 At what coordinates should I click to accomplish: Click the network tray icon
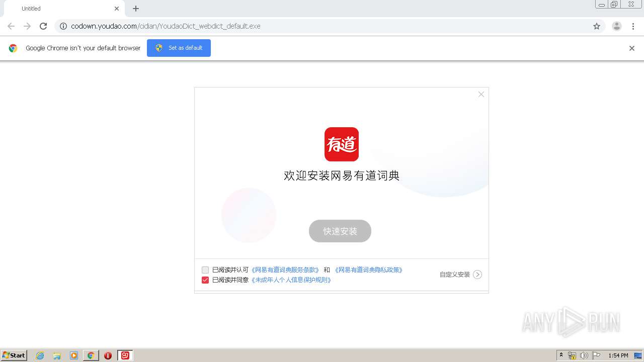pos(572,355)
